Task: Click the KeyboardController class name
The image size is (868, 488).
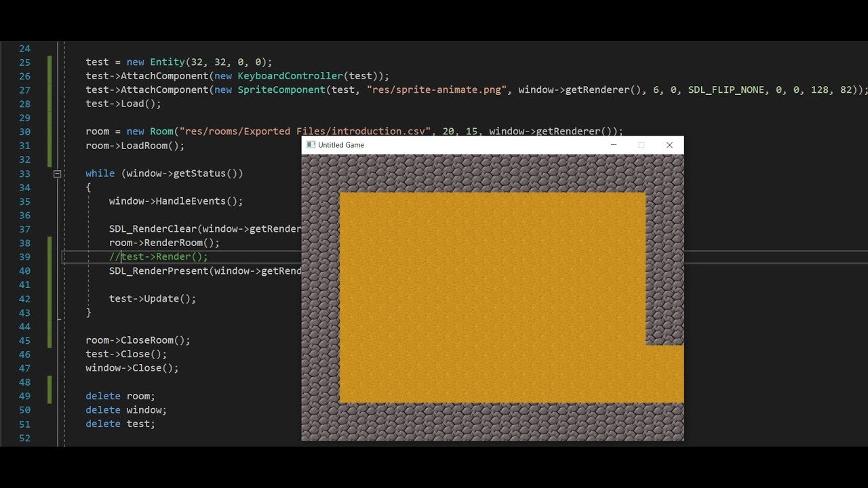Action: [290, 76]
